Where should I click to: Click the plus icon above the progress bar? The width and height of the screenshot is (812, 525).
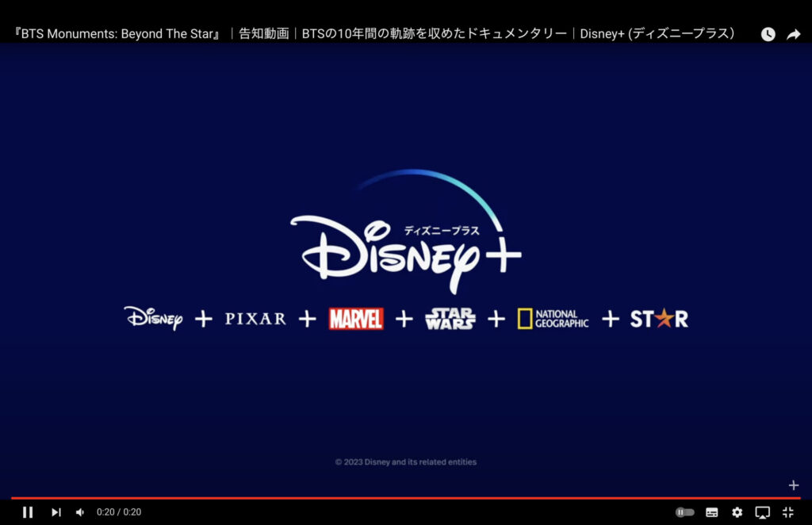[794, 485]
